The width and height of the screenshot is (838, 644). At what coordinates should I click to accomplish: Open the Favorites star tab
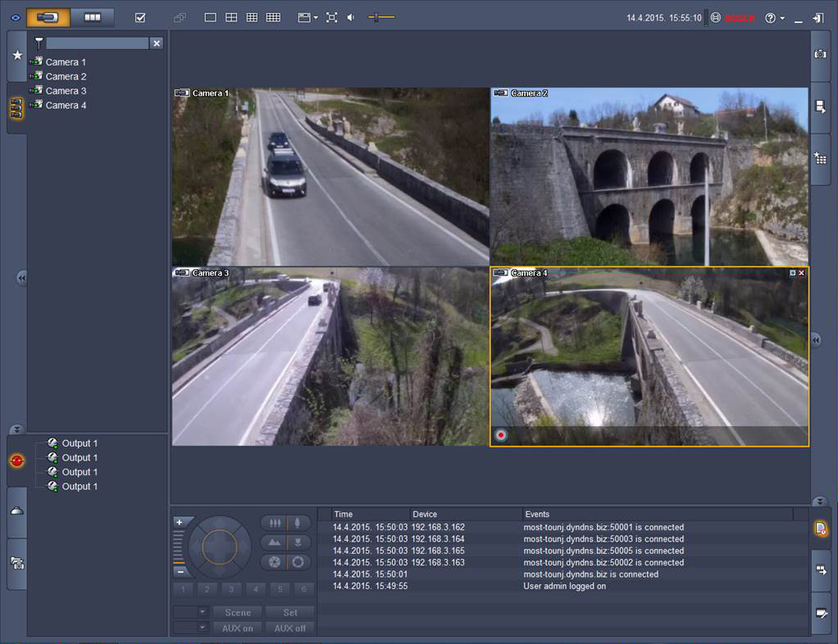pos(17,55)
